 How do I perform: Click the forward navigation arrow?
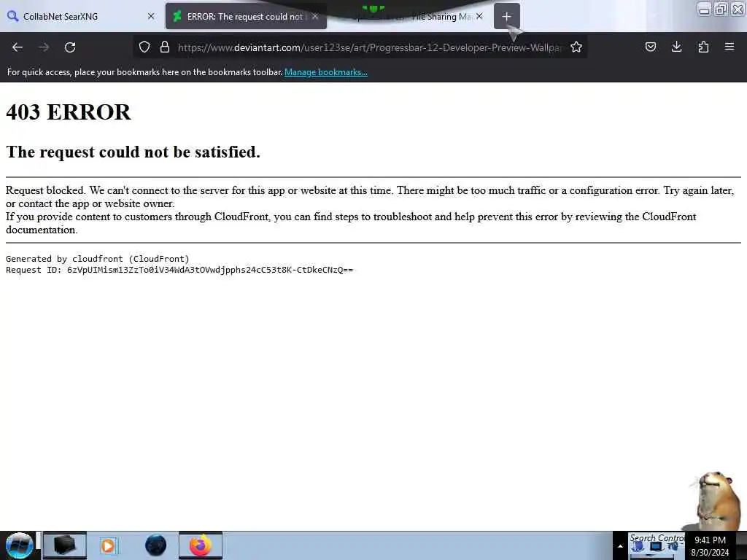44,47
